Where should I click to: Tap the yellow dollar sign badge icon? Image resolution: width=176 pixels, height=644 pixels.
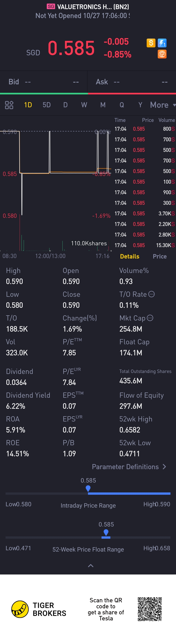pyautogui.click(x=151, y=43)
